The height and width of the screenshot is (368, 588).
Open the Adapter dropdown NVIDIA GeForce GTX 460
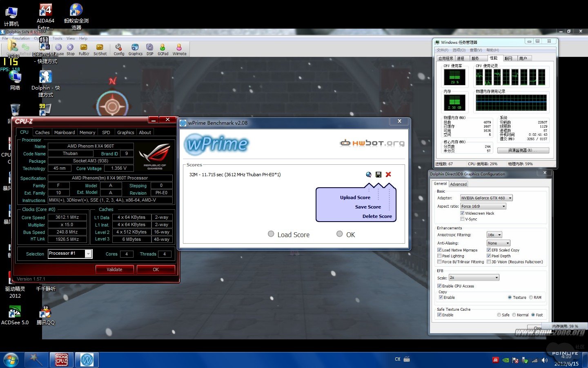point(486,198)
